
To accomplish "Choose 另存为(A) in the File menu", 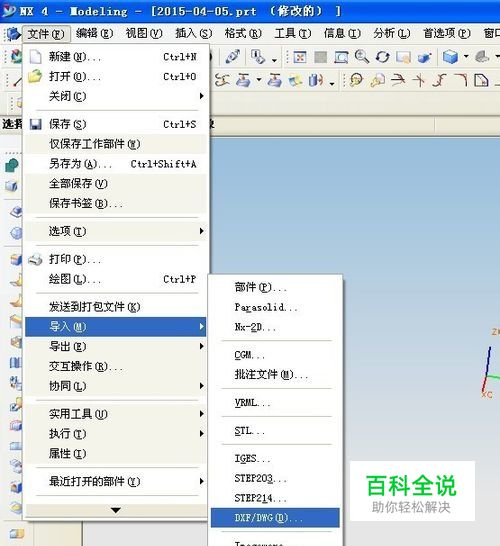I will coord(116,164).
